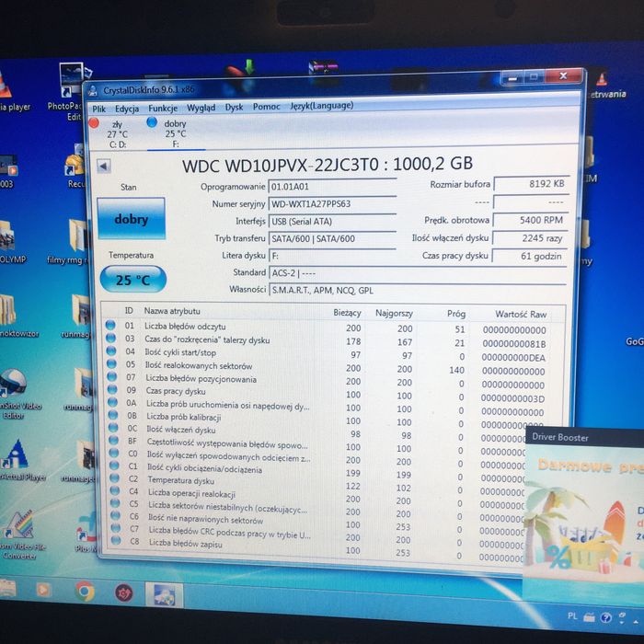Image resolution: width=644 pixels, height=644 pixels.
Task: Click status dot of attribute C5 row
Action: (x=115, y=503)
